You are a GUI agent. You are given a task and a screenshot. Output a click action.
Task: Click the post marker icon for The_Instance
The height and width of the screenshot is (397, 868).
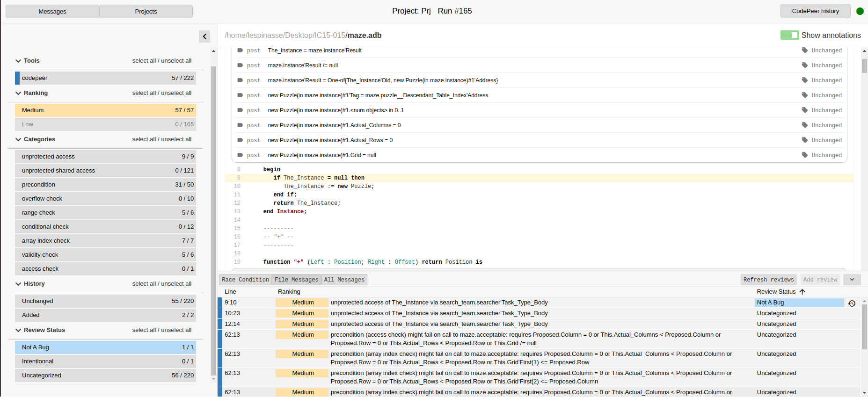240,51
